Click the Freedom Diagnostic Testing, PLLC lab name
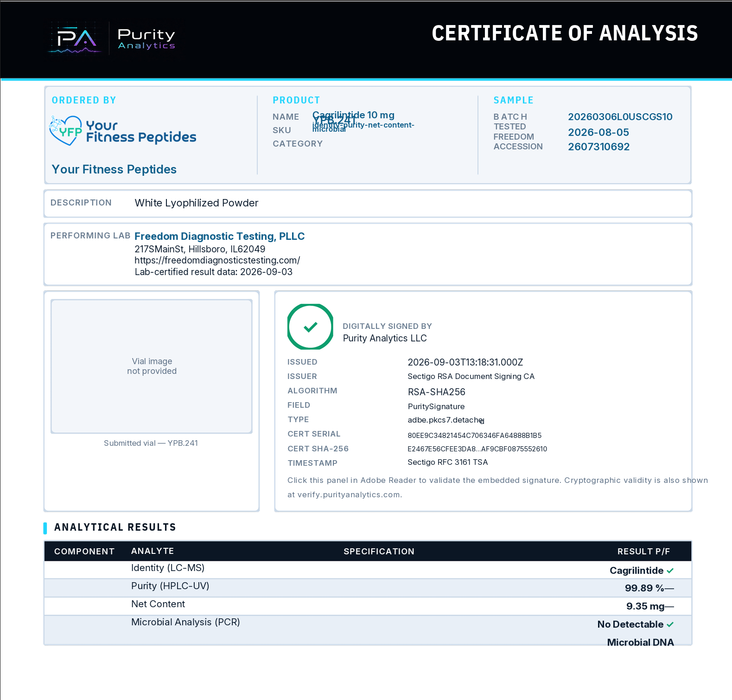Screen dimensions: 732x700 pyautogui.click(x=219, y=236)
